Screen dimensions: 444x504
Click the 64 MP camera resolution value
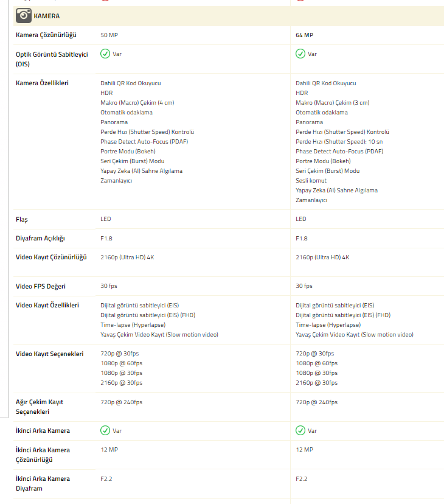pos(304,35)
